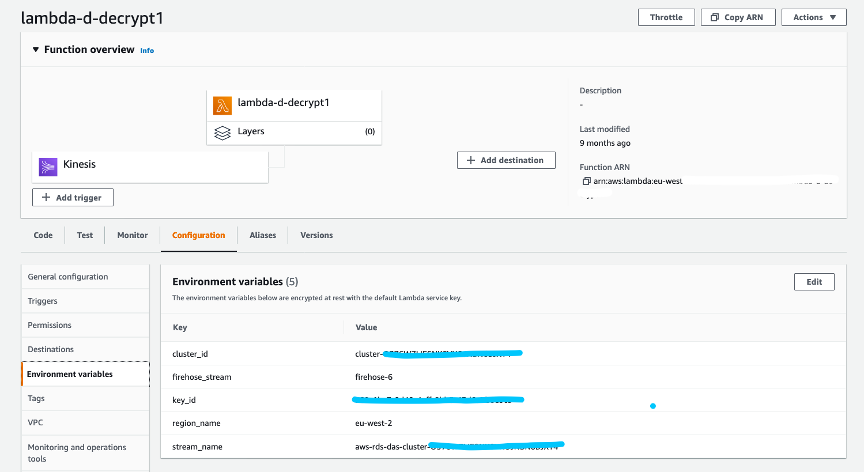Copy Function ARN using copy icon

pyautogui.click(x=586, y=181)
